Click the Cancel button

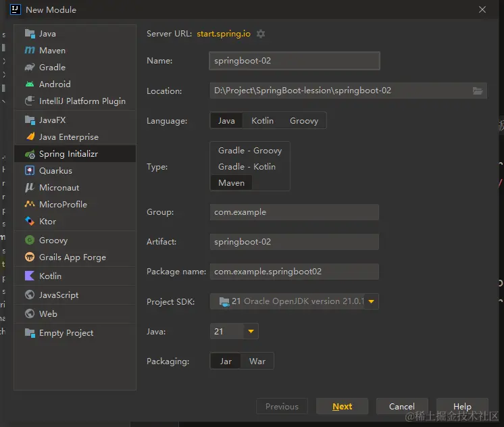(x=402, y=406)
